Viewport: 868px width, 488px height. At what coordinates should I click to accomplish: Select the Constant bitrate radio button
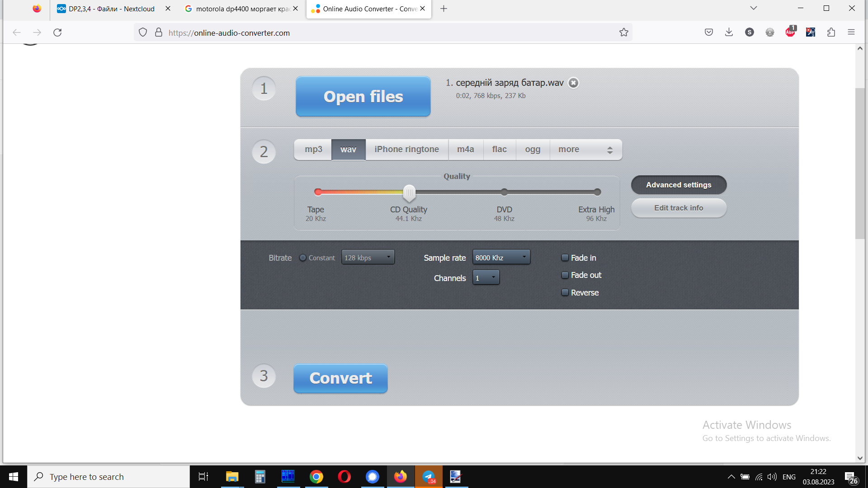click(303, 258)
